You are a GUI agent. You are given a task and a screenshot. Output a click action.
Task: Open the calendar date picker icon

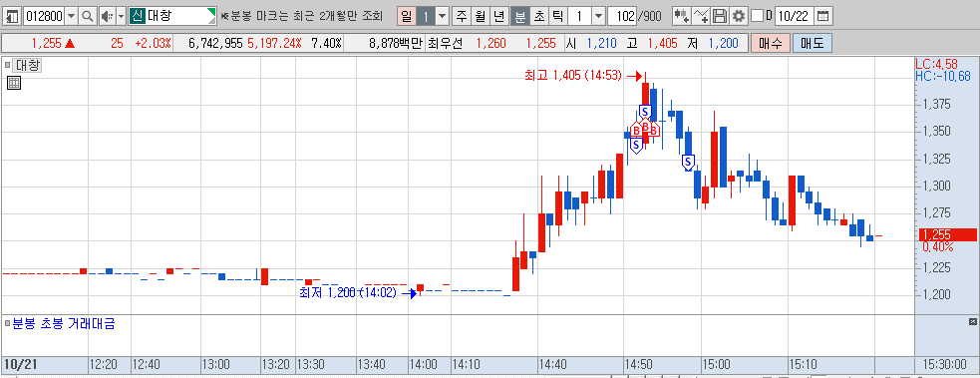pyautogui.click(x=824, y=16)
